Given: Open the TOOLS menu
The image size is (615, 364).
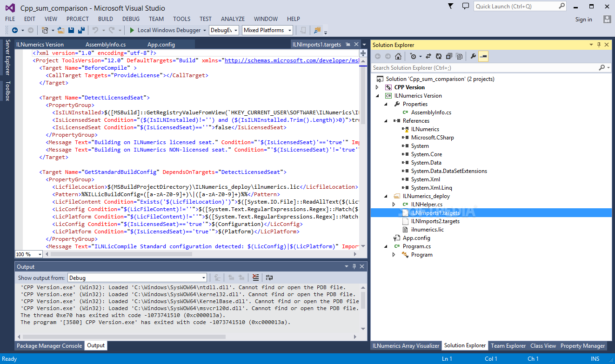Looking at the screenshot, I should [182, 19].
